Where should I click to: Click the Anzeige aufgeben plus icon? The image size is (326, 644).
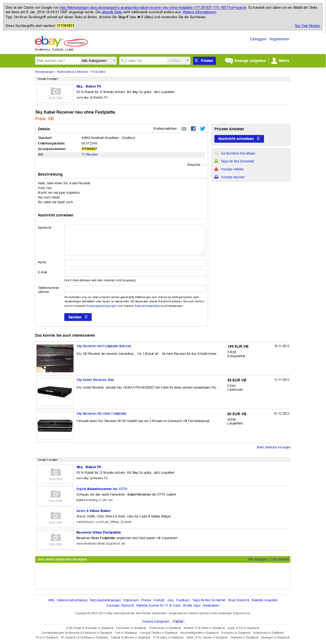point(229,61)
